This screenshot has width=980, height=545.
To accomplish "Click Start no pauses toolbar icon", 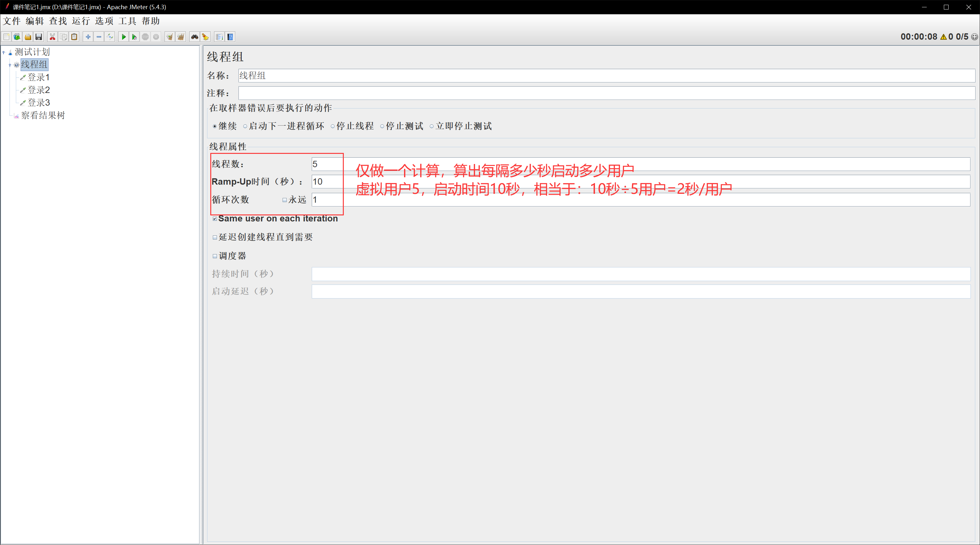I will 134,37.
